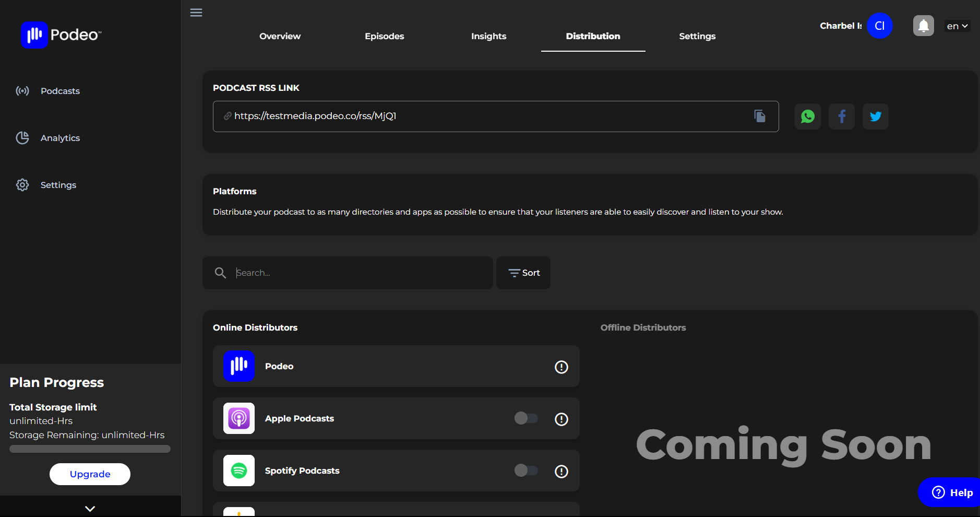This screenshot has width=980, height=517.
Task: Click the Upgrade button
Action: tap(90, 474)
